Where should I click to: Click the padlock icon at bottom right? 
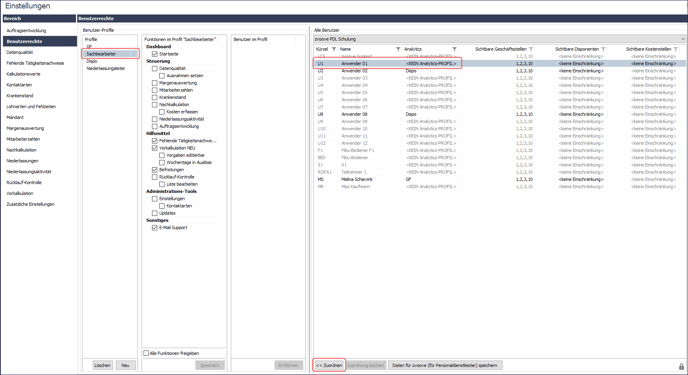pyautogui.click(x=681, y=366)
